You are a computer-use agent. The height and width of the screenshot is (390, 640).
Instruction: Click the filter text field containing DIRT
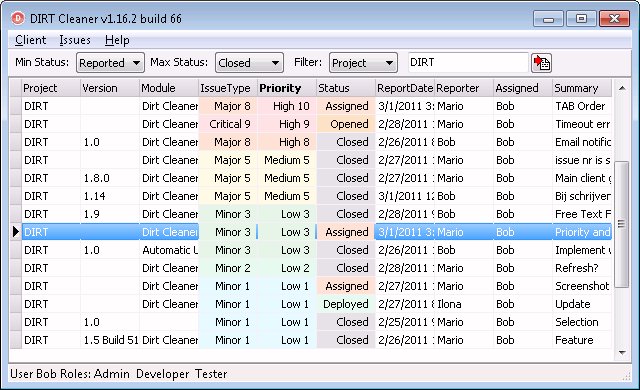pos(468,62)
